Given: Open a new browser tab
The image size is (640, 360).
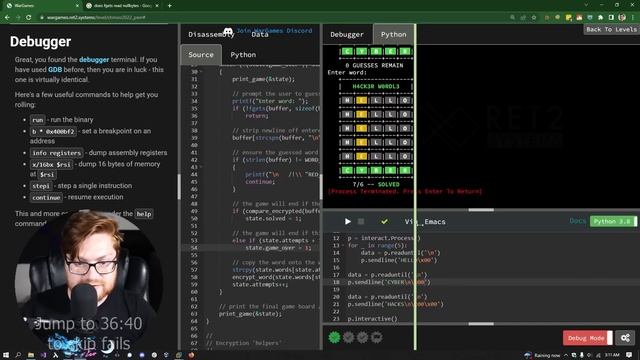Looking at the screenshot, I should click(169, 6).
